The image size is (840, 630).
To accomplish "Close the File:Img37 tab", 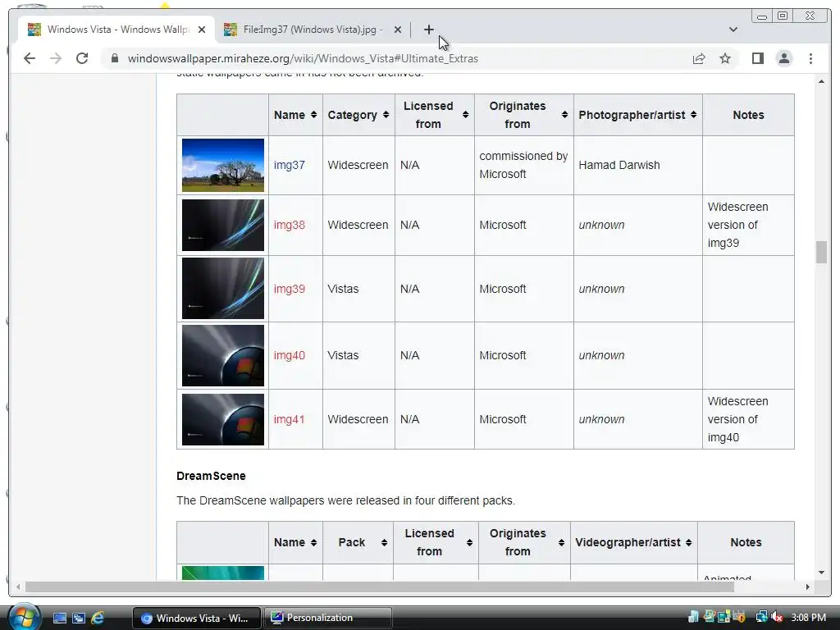I will (398, 30).
